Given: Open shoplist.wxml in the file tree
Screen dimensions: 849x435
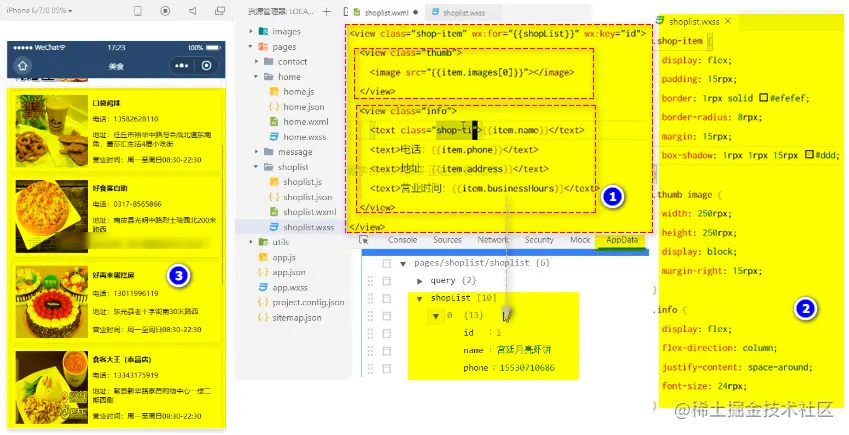Looking at the screenshot, I should point(309,212).
